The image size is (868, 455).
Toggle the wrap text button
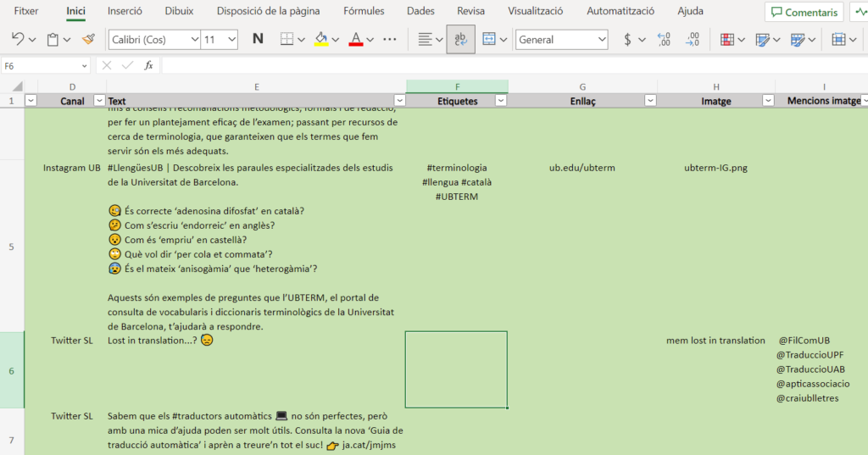click(x=460, y=40)
